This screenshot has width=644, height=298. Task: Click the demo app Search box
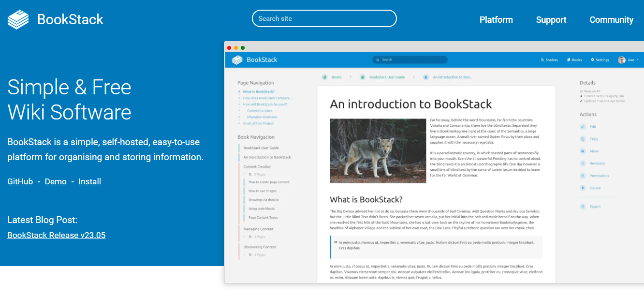click(x=410, y=60)
